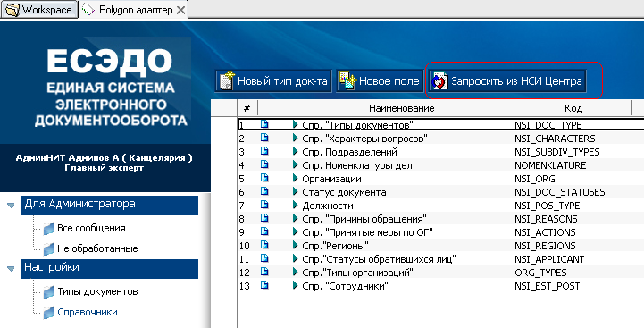Viewport: 644px width, 328px height.
Task: Select the NOMENKLATURE code cell
Action: 550,165
